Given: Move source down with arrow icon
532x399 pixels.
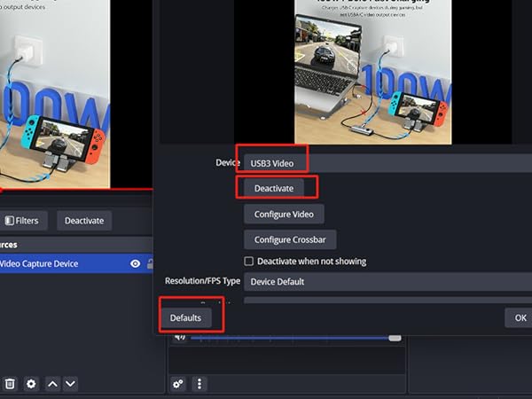Looking at the screenshot, I should 71,384.
